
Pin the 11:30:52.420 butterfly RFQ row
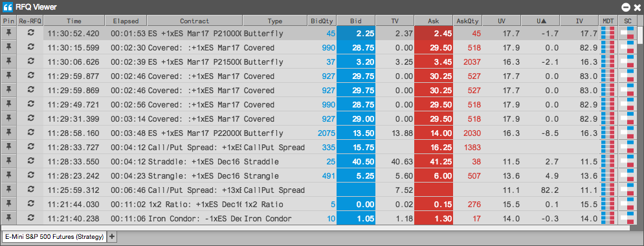[8, 33]
